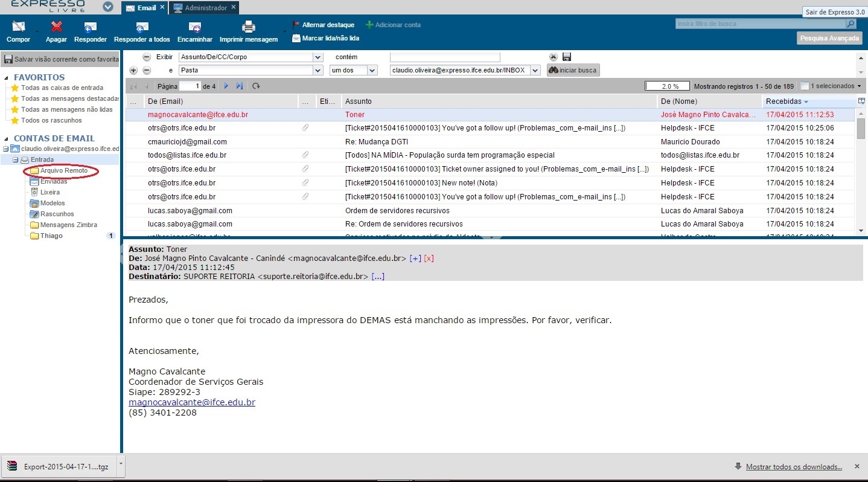Click the Export tgz file icon in downloads bar
868x482 pixels.
pyautogui.click(x=13, y=466)
